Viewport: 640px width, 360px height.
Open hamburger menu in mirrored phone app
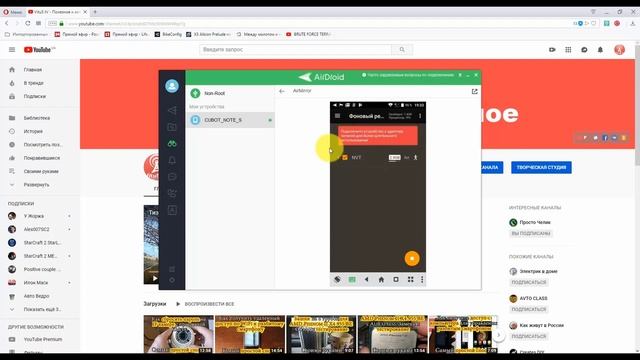338,116
